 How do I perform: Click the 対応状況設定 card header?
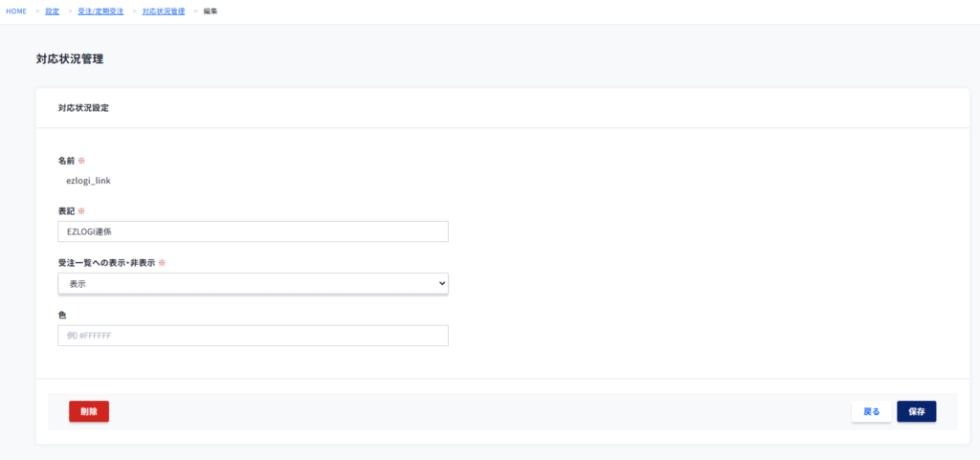83,108
